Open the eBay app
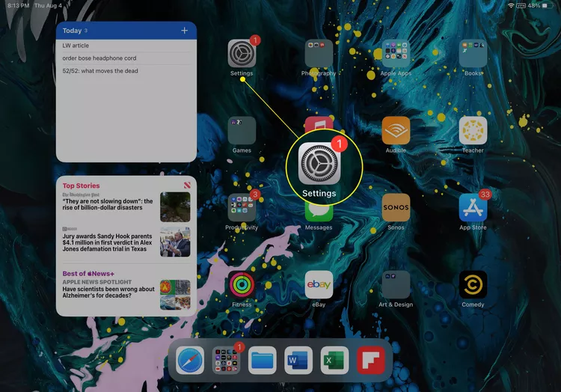This screenshot has height=392, width=561. click(x=319, y=285)
